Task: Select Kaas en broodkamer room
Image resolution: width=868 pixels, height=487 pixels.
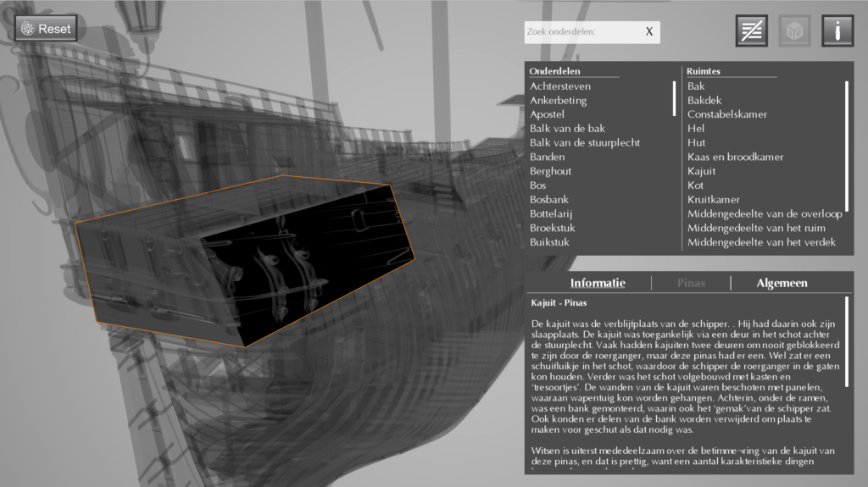Action: (x=735, y=157)
